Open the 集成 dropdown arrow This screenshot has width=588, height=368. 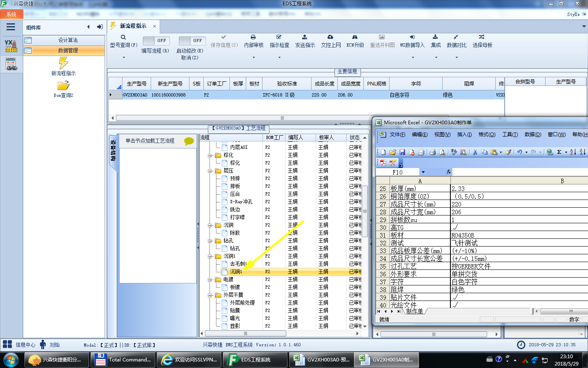coord(436,58)
